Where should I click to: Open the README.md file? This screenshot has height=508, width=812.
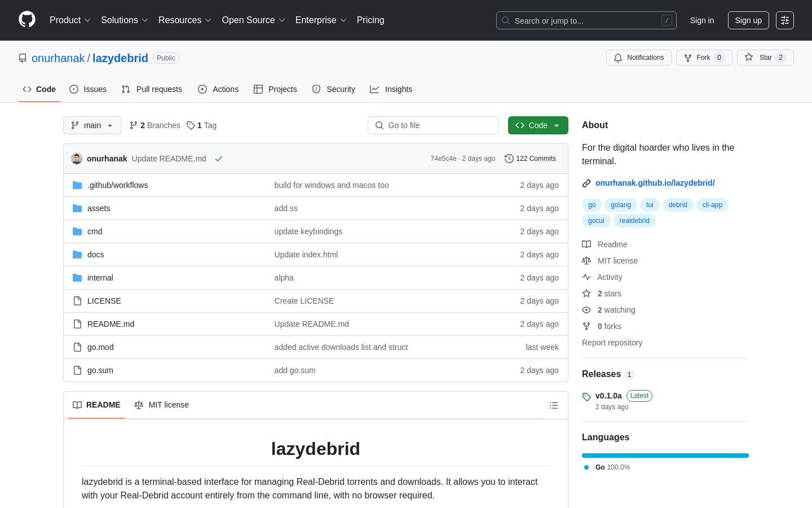point(111,324)
